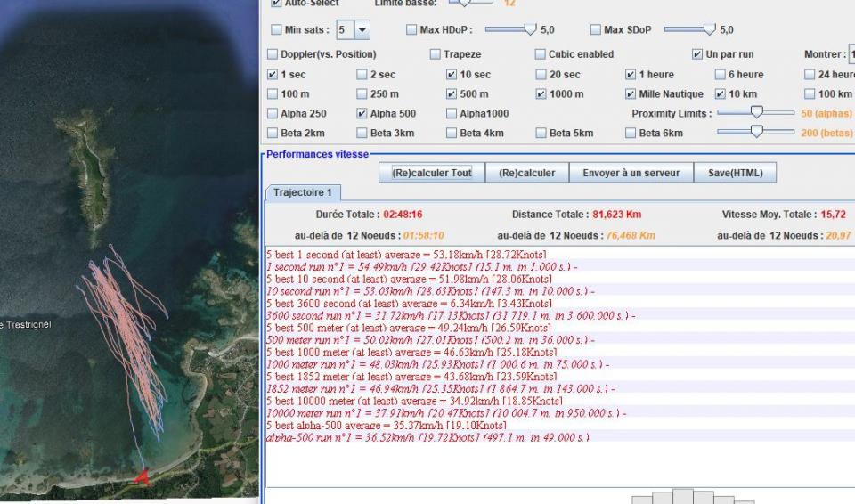Click the 10000 meter run n°1 result line

click(x=446, y=413)
